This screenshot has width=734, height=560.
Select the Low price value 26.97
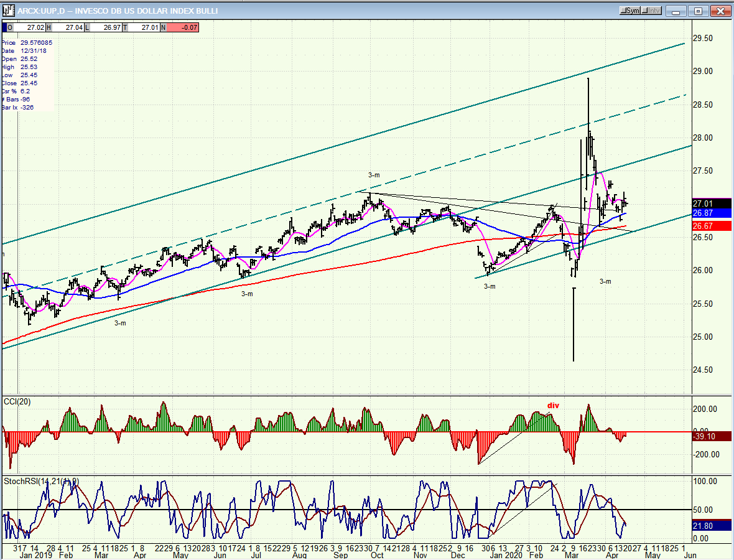[112, 27]
